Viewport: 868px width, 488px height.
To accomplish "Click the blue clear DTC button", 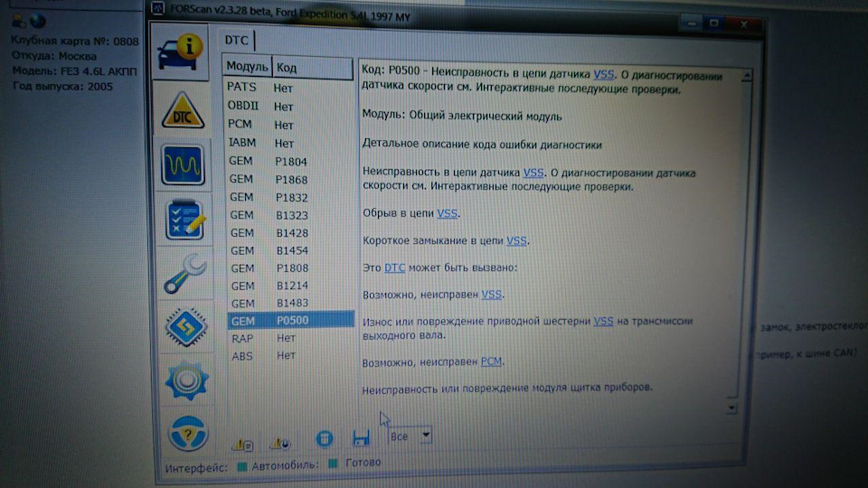I will coord(325,439).
